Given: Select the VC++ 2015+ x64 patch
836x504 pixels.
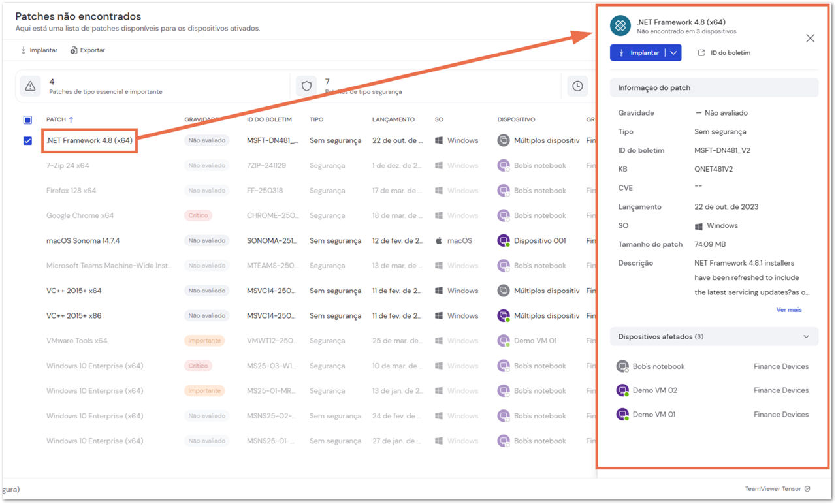Looking at the screenshot, I should [x=74, y=291].
